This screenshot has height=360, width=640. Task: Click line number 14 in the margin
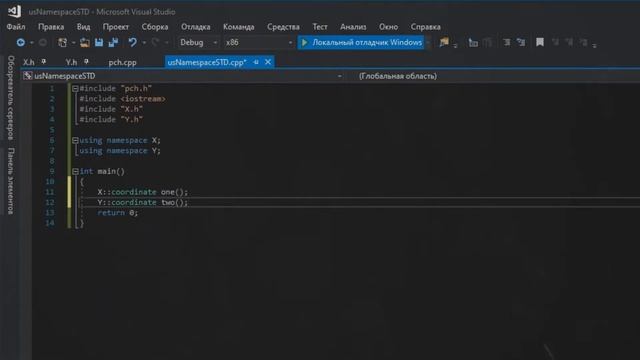tap(50, 223)
